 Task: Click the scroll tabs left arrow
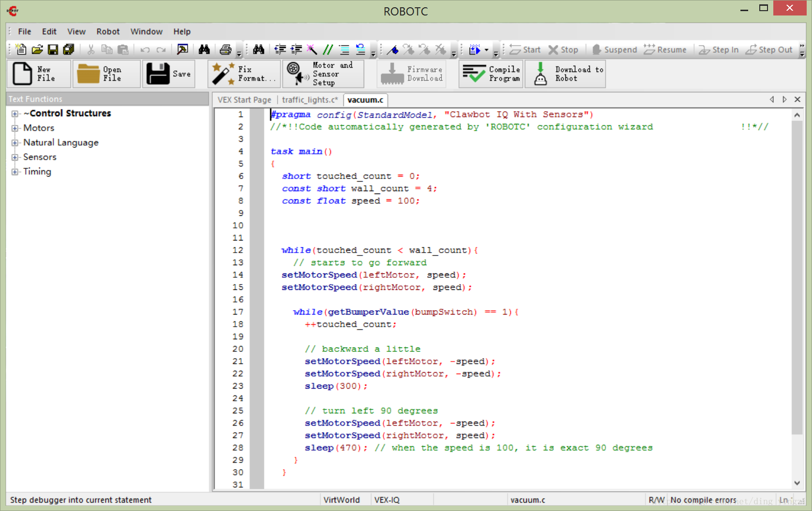[772, 99]
